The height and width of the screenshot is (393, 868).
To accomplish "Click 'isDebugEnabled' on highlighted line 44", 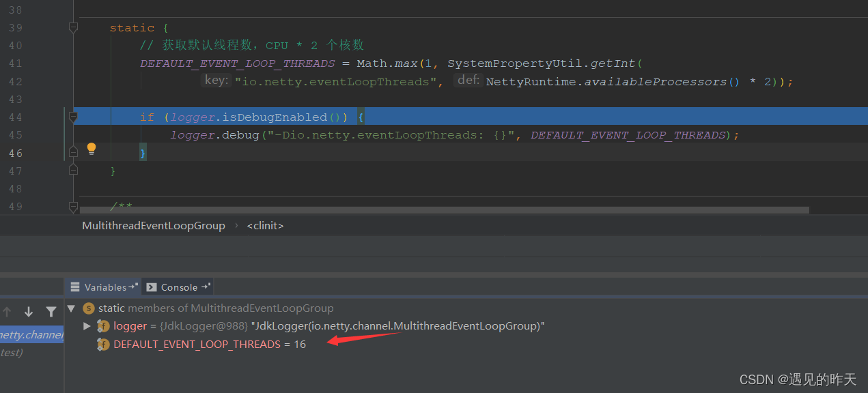I will pos(275,117).
